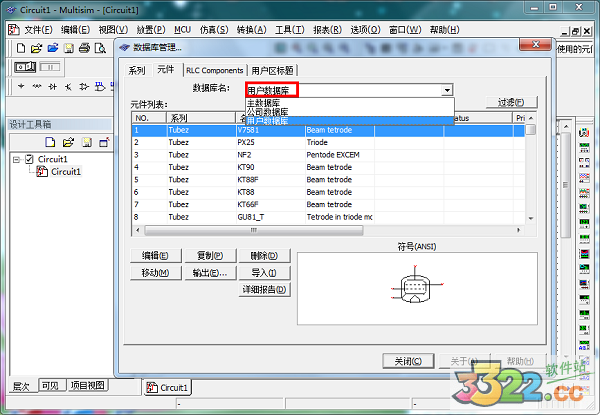The width and height of the screenshot is (600, 415).
Task: Select the Logic Converter instrument icon
Action: pos(584,269)
